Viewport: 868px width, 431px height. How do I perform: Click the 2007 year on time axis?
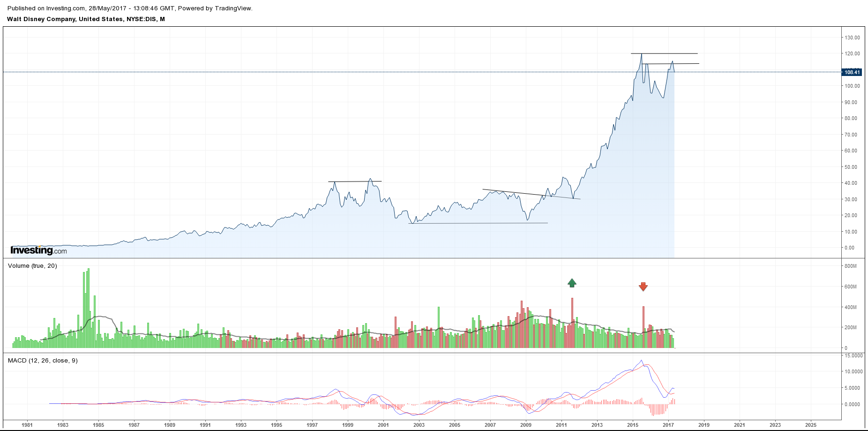pos(490,425)
